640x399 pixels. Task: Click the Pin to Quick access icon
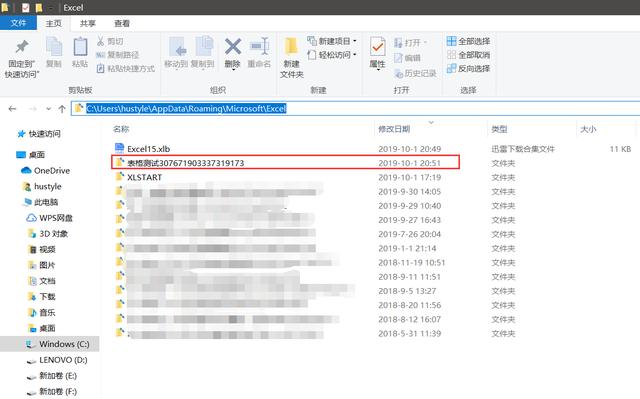(22, 47)
